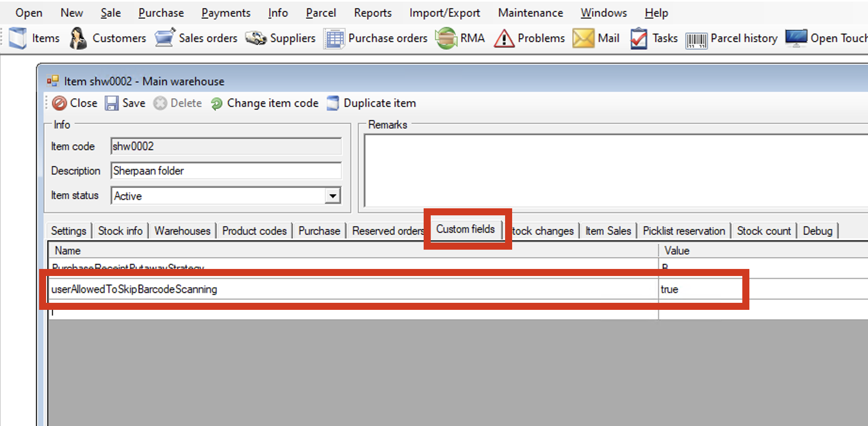Click the Save button
This screenshot has width=868, height=426.
[x=125, y=103]
